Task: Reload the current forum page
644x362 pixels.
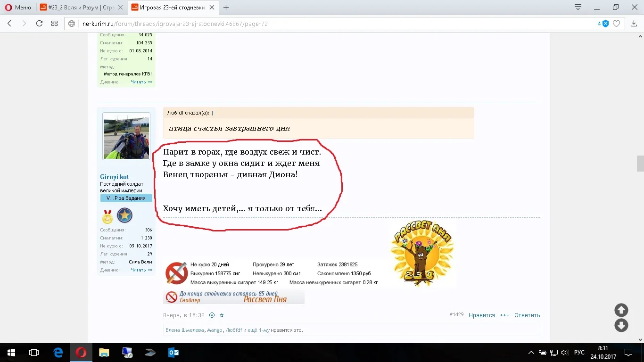Action: pyautogui.click(x=40, y=24)
